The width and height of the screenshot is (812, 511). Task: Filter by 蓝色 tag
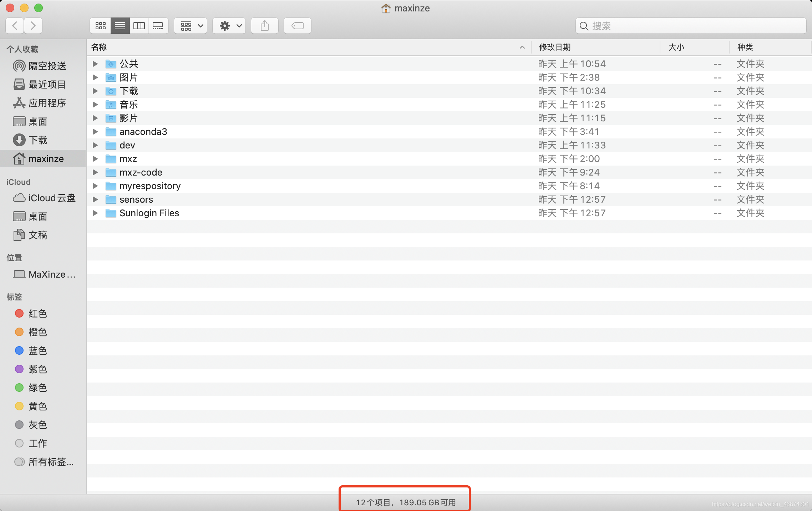[43, 351]
